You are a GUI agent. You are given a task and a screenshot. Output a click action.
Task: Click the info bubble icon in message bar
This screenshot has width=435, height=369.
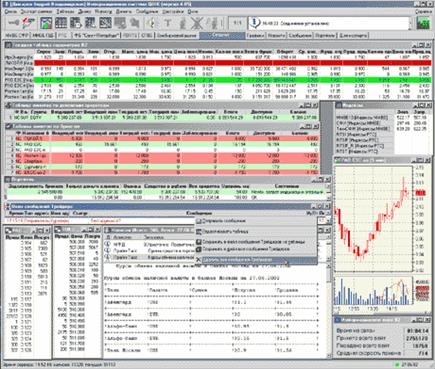click(255, 23)
